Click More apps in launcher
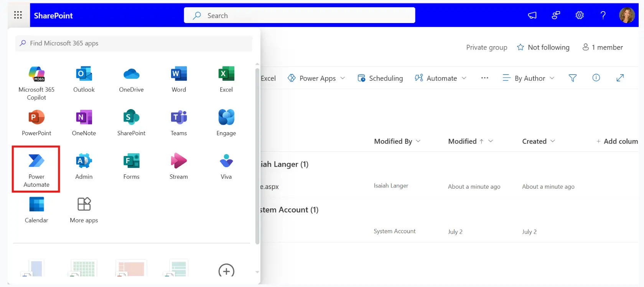 click(x=84, y=209)
